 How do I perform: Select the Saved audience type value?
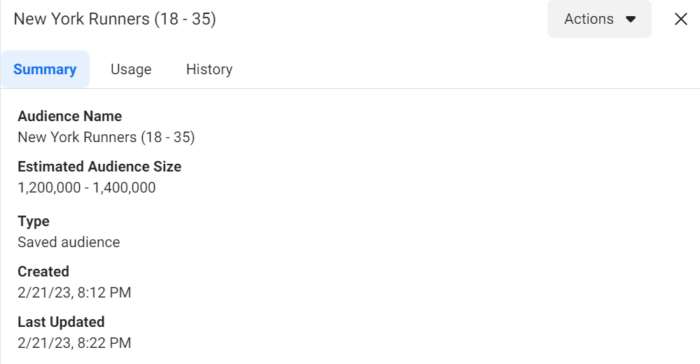pyautogui.click(x=69, y=242)
